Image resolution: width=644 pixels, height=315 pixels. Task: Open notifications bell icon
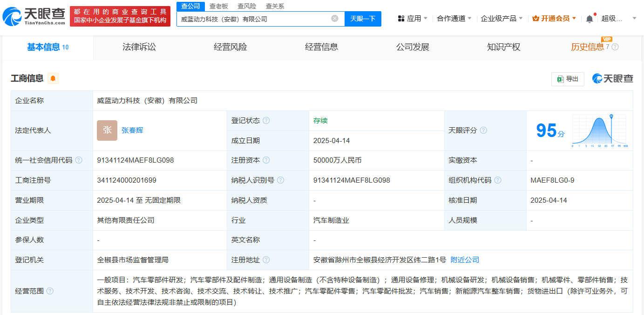pyautogui.click(x=590, y=19)
